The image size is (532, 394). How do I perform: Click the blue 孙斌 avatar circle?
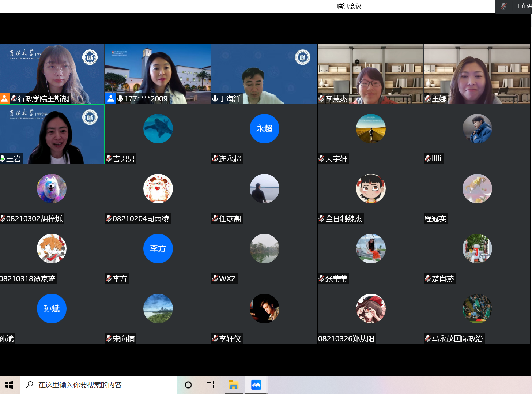[x=52, y=309]
